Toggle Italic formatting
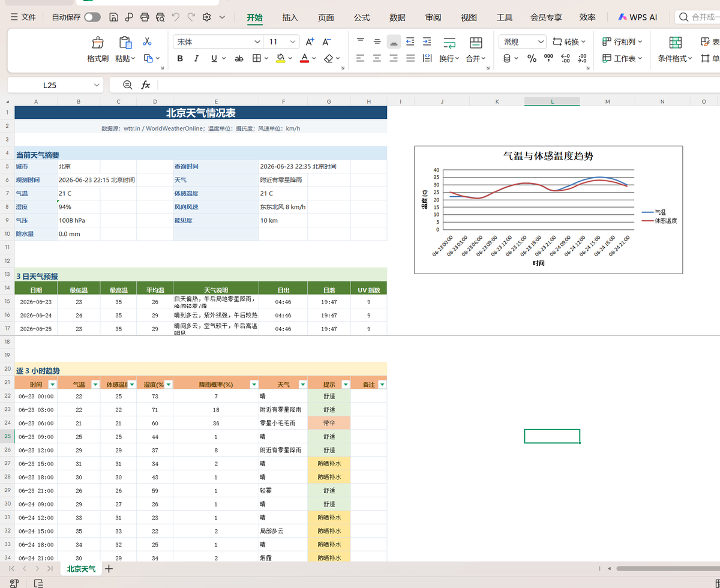 pyautogui.click(x=196, y=59)
